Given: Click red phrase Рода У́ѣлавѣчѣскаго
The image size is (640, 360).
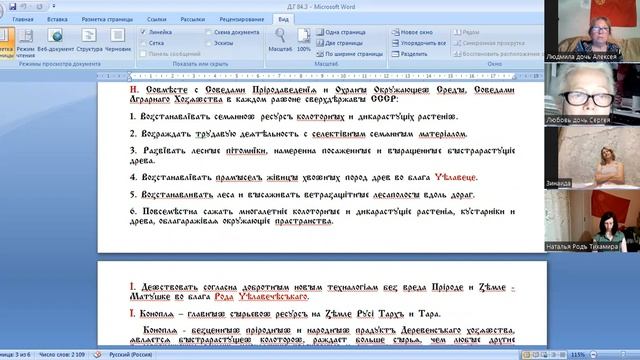Looking at the screenshot, I should tap(261, 297).
